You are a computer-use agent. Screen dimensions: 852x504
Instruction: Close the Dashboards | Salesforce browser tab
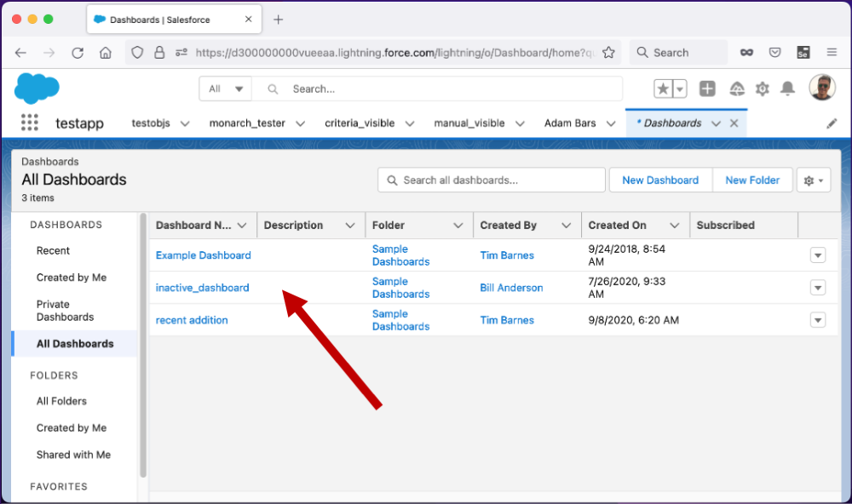[x=248, y=19]
